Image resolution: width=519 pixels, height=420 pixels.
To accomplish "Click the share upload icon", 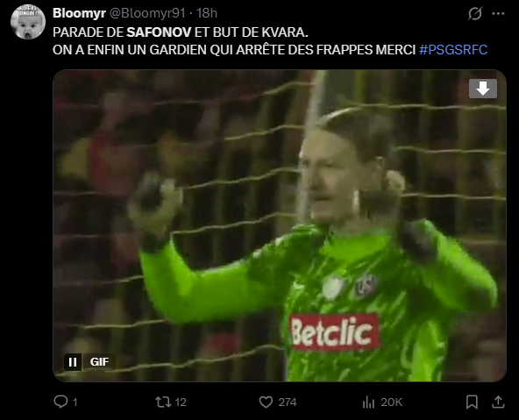I will (498, 402).
